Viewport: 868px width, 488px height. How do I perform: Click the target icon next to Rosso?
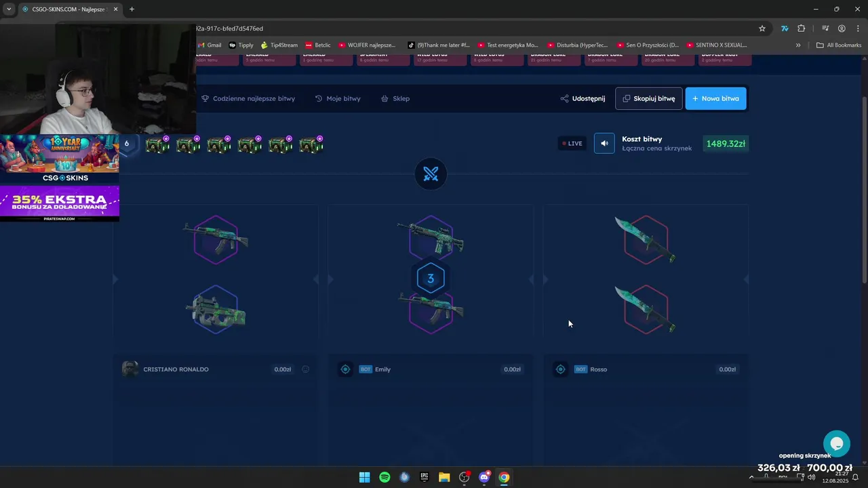coord(560,369)
